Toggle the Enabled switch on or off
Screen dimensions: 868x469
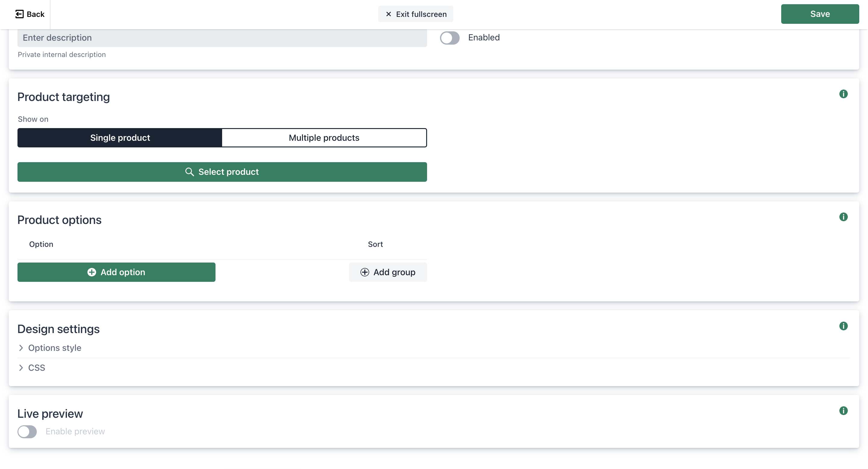(x=451, y=38)
